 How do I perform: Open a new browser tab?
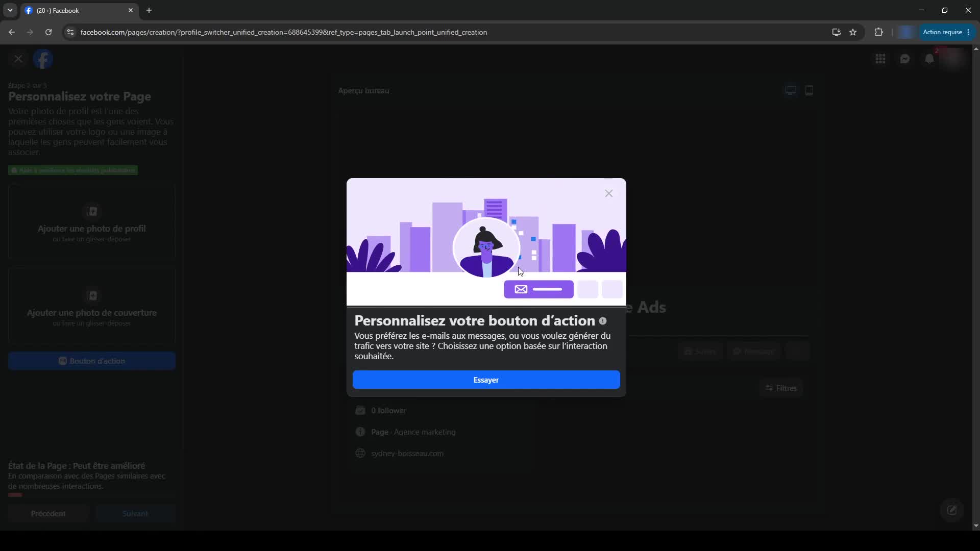(149, 10)
